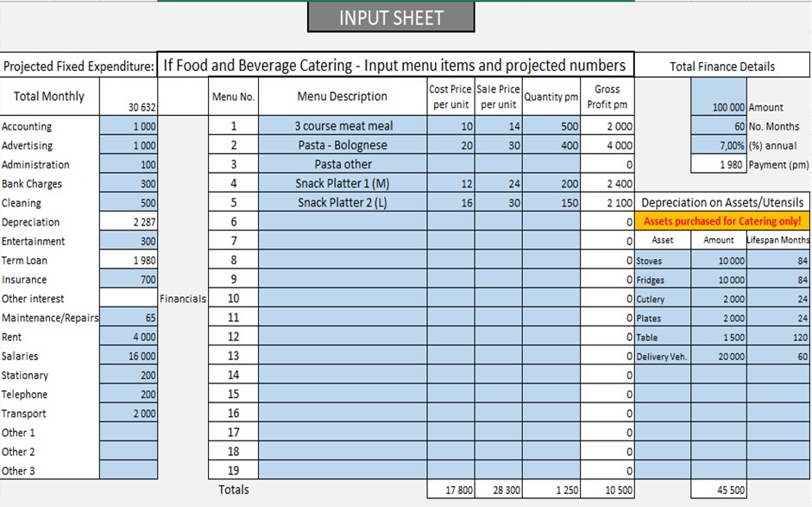Viewport: 812px width, 507px height.
Task: Click the sale price total 28 300
Action: (498, 490)
